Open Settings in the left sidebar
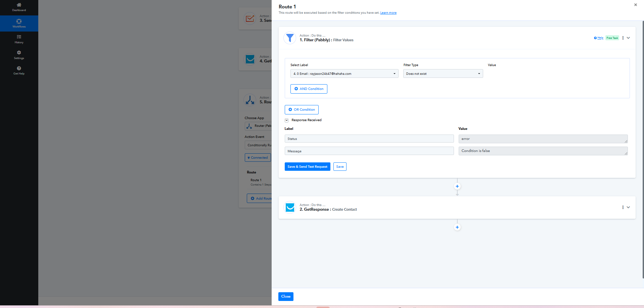This screenshot has width=644, height=308. 19,55
